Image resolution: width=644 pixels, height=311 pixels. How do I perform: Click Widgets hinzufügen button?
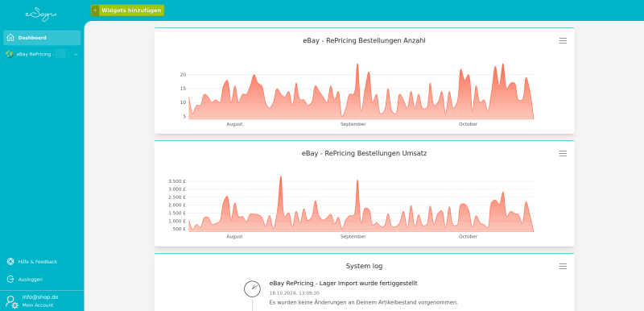[x=127, y=10]
